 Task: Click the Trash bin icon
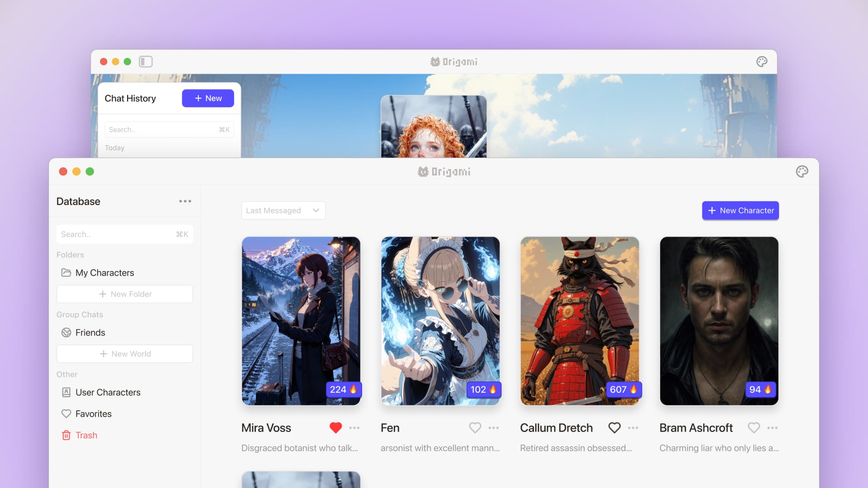pos(66,435)
